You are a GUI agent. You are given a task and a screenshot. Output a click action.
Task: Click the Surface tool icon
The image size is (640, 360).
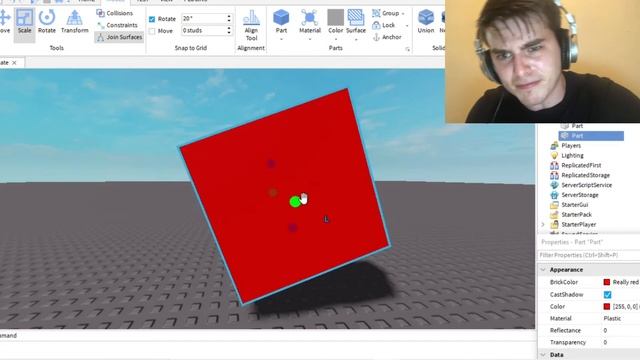click(x=356, y=18)
